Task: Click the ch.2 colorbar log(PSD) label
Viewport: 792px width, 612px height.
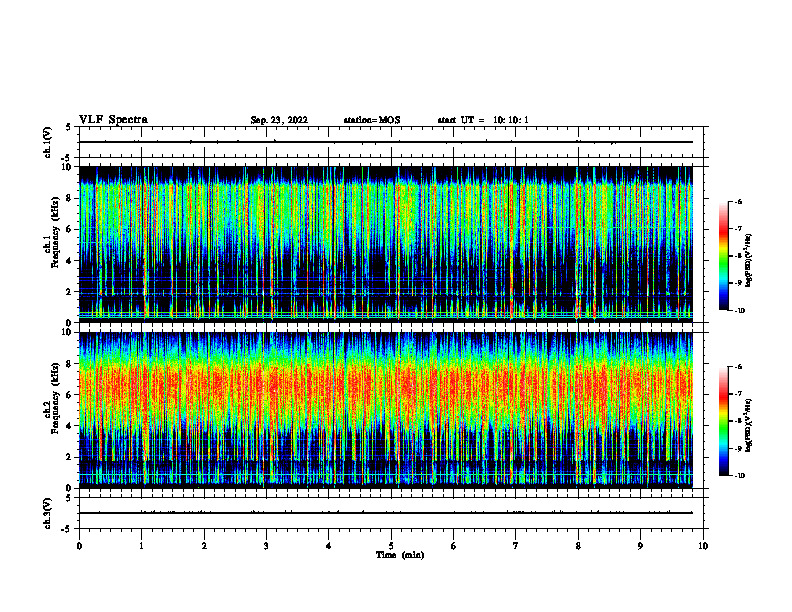Action: (x=749, y=426)
